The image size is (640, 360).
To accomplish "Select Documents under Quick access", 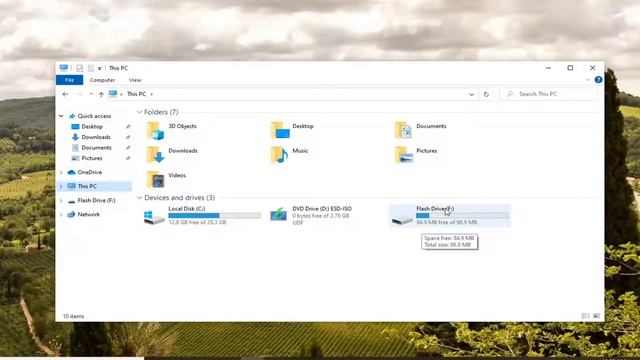I will point(96,148).
